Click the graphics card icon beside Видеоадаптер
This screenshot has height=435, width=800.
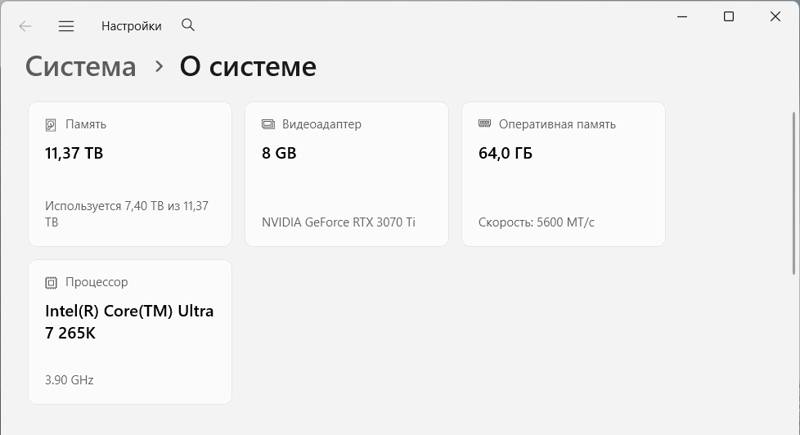point(268,125)
